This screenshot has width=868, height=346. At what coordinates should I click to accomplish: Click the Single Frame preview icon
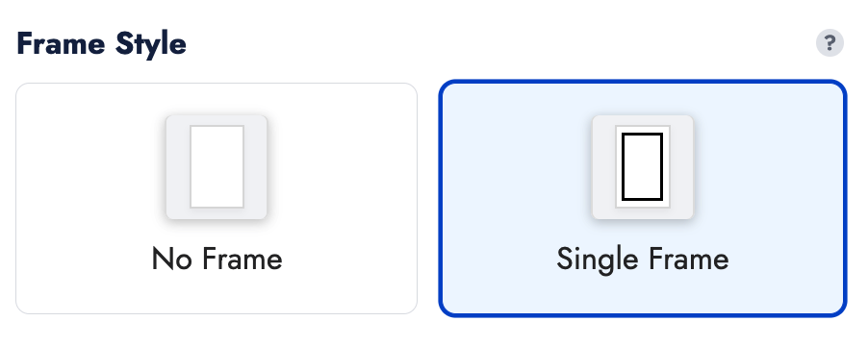tap(643, 167)
